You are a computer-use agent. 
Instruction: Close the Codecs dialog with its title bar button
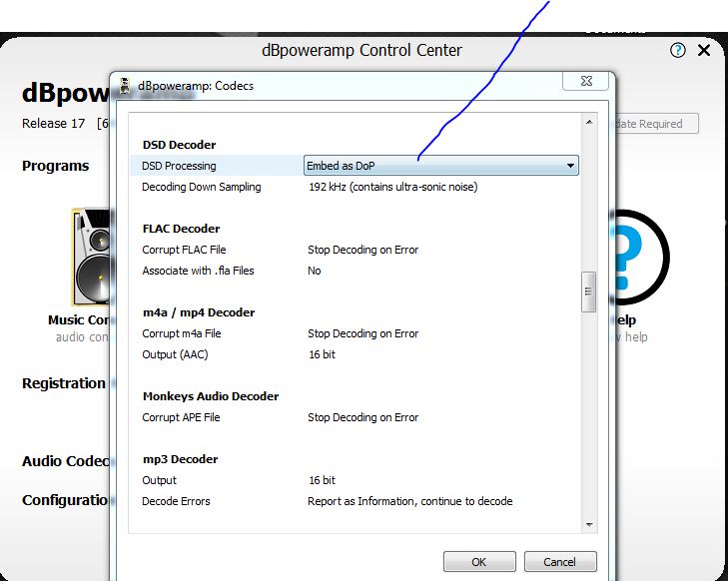point(587,82)
